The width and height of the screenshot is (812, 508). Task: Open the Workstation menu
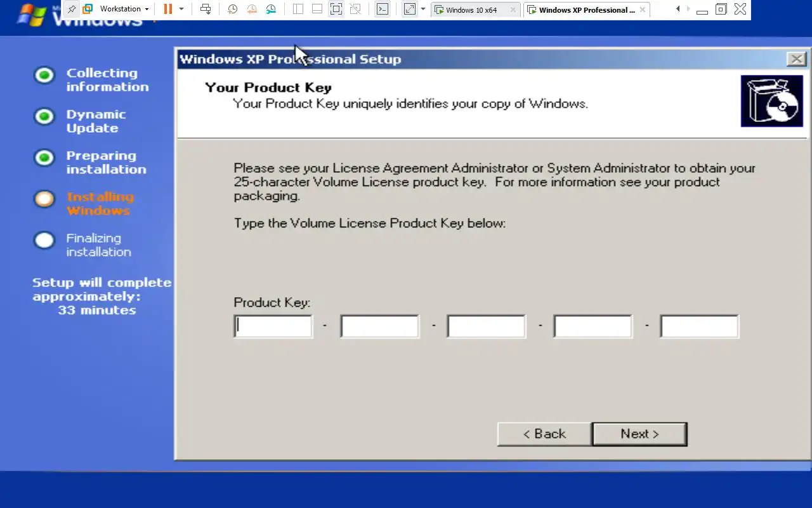(124, 10)
